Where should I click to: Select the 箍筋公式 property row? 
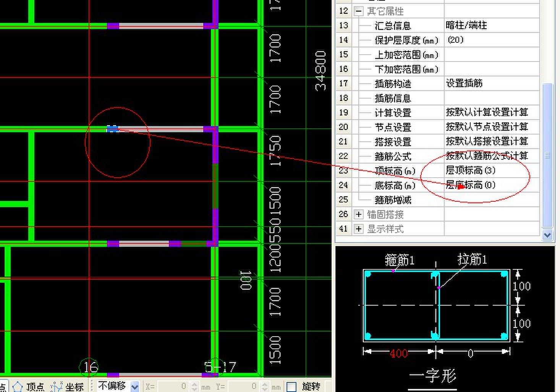(x=437, y=156)
